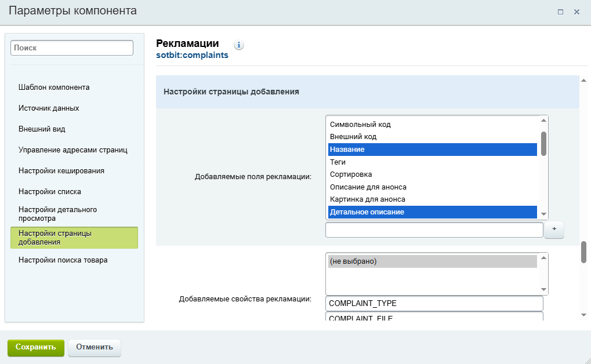This screenshot has width=591, height=364.
Task: Select Картинка для анонса option
Action: pyautogui.click(x=432, y=199)
